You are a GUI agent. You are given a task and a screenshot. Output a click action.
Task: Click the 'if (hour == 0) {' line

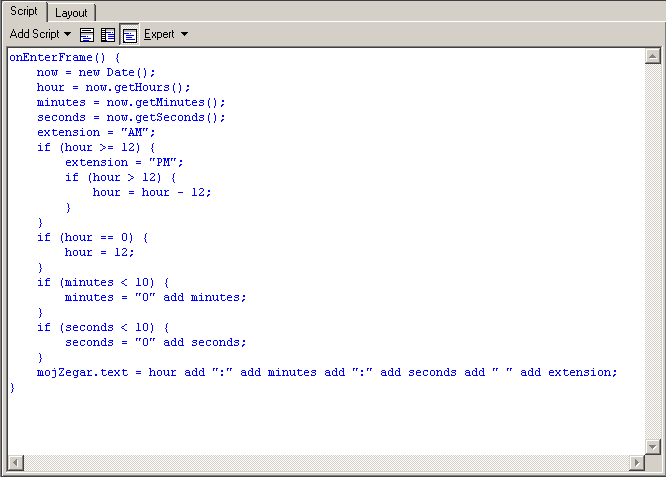pos(93,237)
